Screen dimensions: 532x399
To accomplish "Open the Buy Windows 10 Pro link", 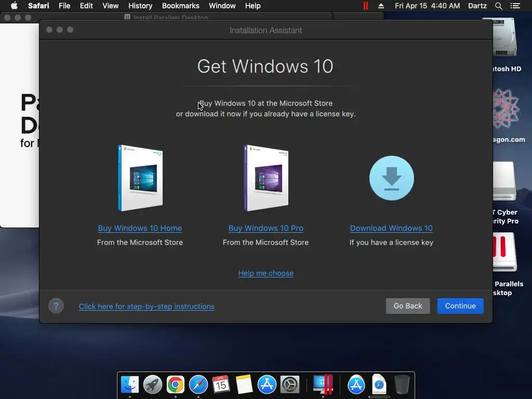I will 265,229.
